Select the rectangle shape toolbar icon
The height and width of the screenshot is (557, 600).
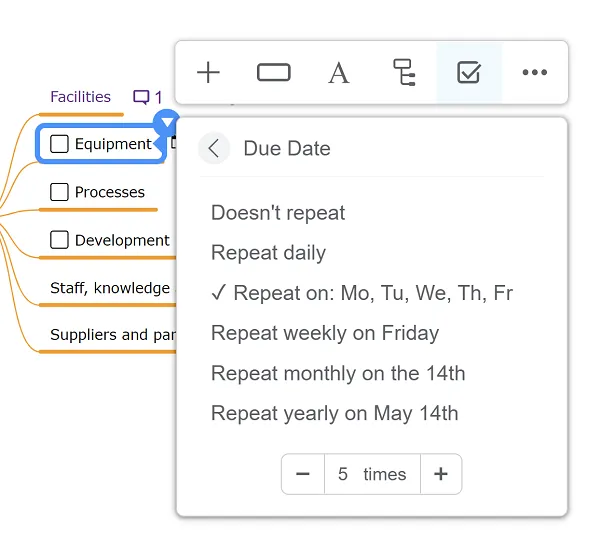274,72
